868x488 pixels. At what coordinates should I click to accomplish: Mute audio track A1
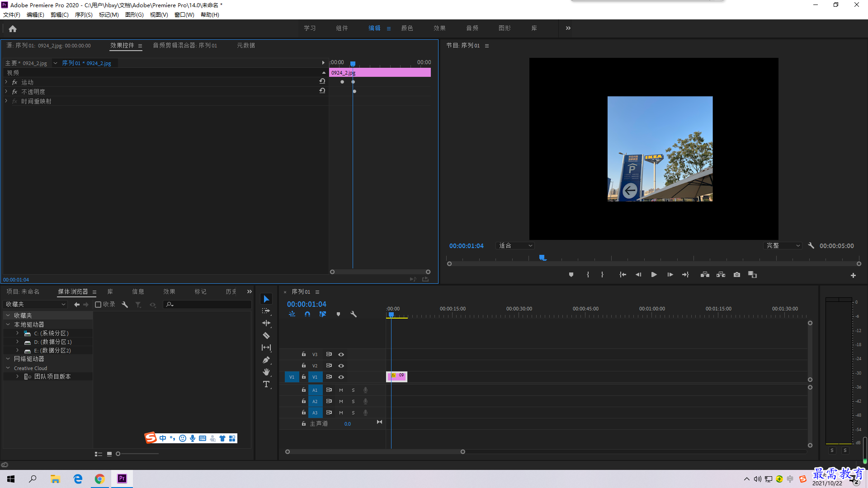click(341, 390)
